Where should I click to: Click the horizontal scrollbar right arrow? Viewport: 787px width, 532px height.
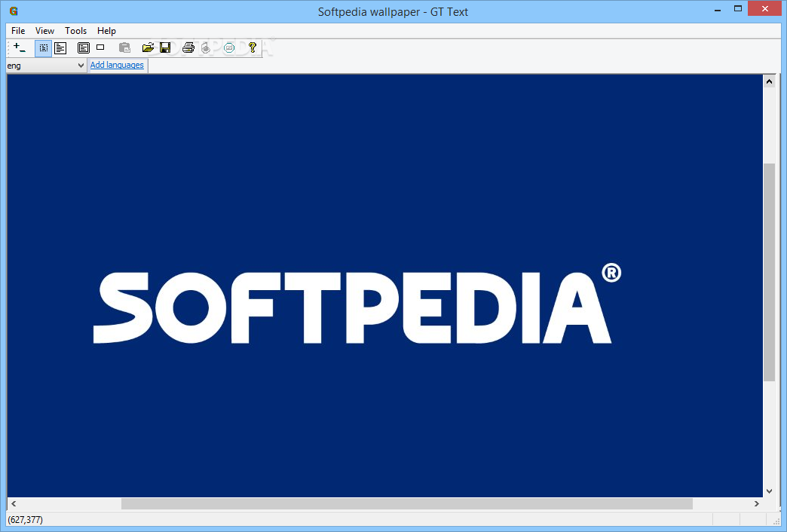[x=756, y=503]
